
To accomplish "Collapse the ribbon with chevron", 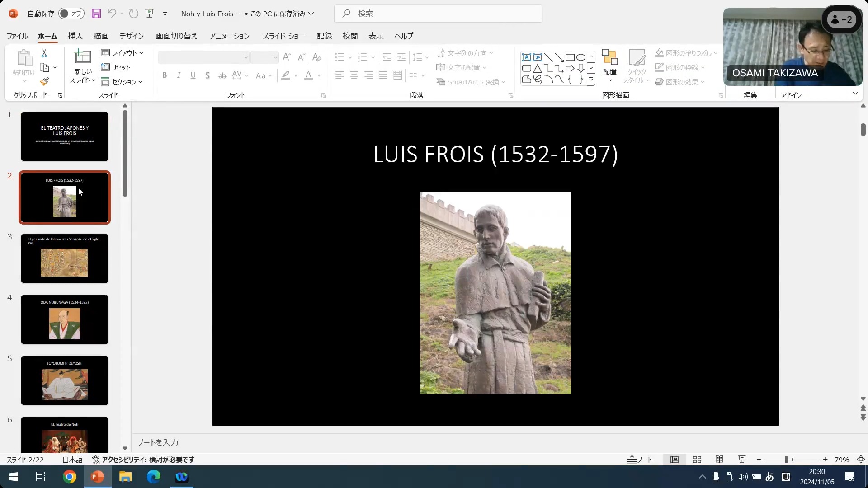I will 855,94.
